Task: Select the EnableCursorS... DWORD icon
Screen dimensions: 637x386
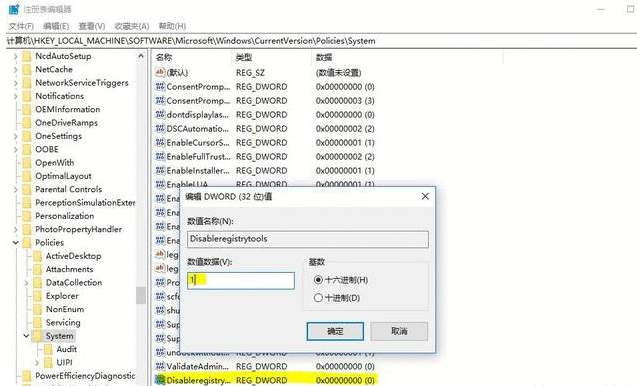Action: pos(160,143)
